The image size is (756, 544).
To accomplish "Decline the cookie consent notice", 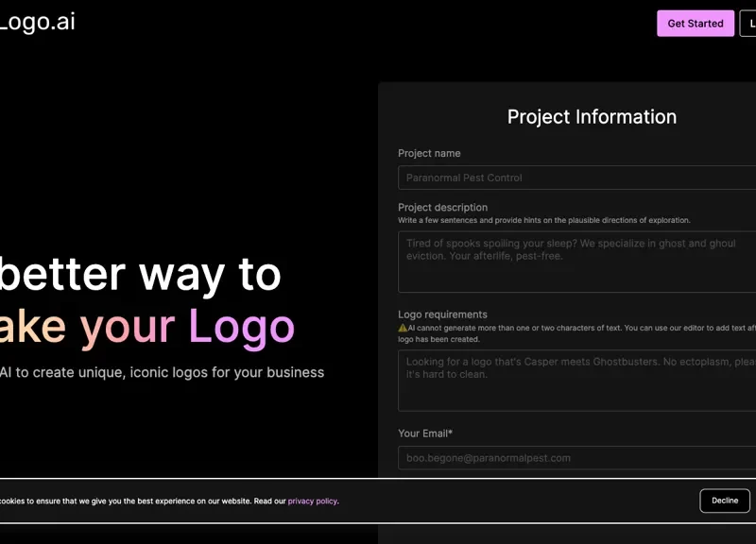I will (725, 501).
